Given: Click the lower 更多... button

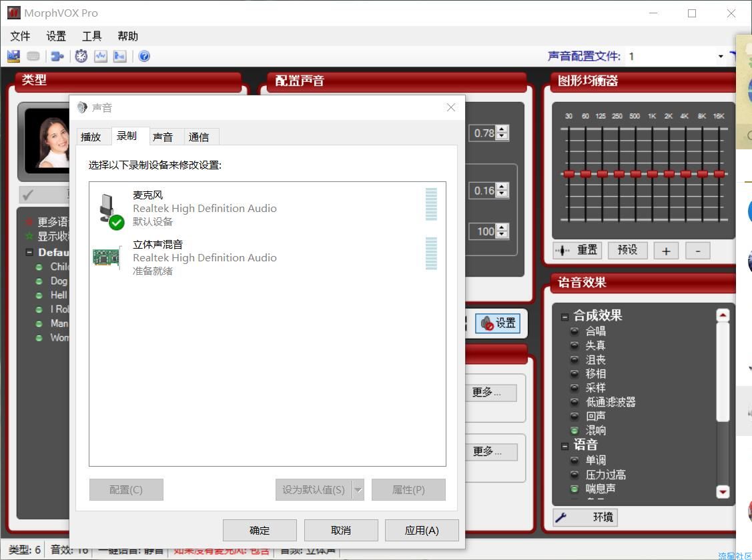Looking at the screenshot, I should click(x=491, y=452).
